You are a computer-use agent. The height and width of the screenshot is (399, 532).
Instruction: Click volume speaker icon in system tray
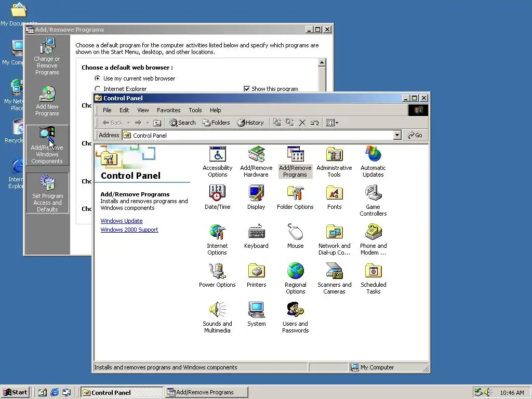(x=488, y=392)
